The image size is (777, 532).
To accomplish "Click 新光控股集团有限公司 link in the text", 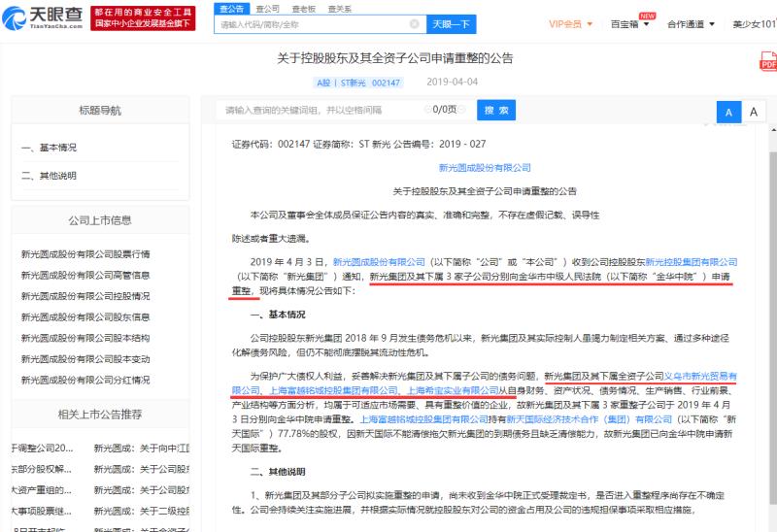I will click(692, 262).
